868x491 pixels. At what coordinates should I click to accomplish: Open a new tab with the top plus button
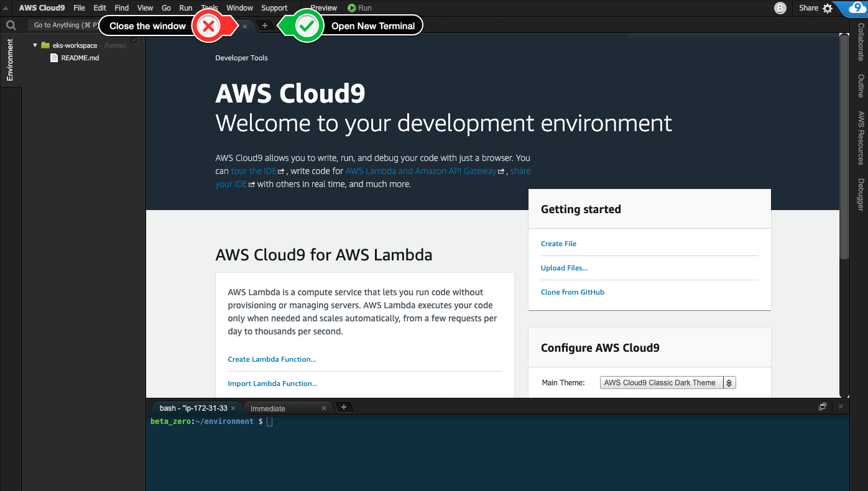pyautogui.click(x=265, y=25)
